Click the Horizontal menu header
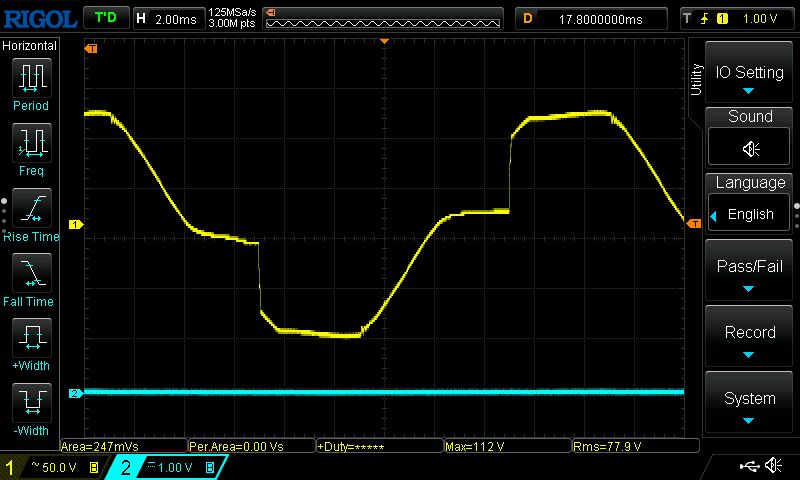 [x=30, y=46]
